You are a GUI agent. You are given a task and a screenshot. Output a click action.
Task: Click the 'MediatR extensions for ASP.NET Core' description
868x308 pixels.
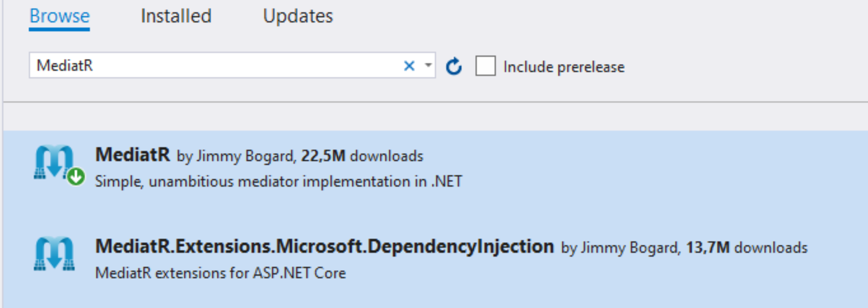point(221,273)
